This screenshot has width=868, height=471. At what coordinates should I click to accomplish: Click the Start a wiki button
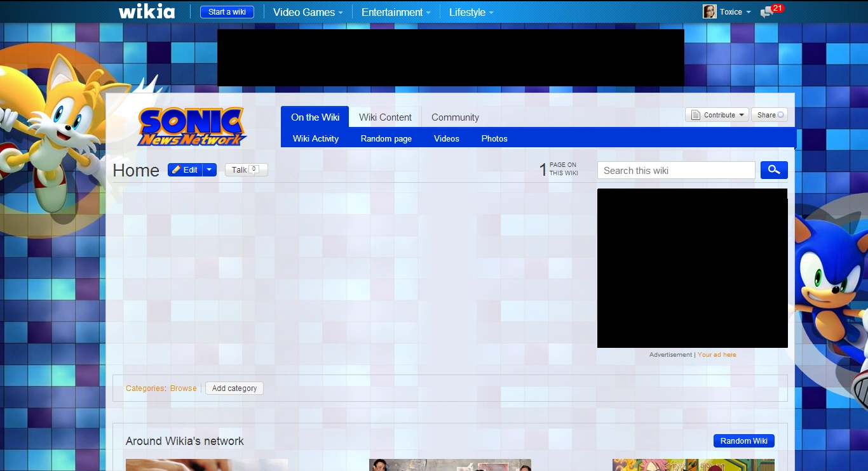point(227,12)
